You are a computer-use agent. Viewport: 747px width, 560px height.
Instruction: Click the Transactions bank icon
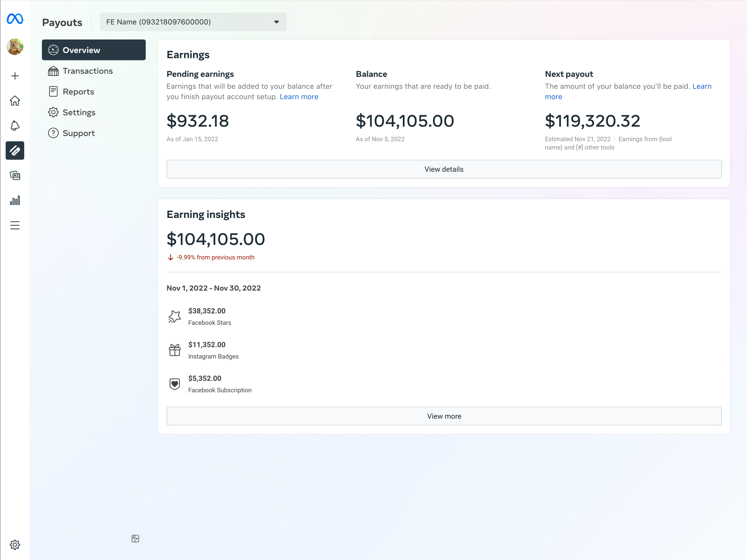click(x=53, y=71)
